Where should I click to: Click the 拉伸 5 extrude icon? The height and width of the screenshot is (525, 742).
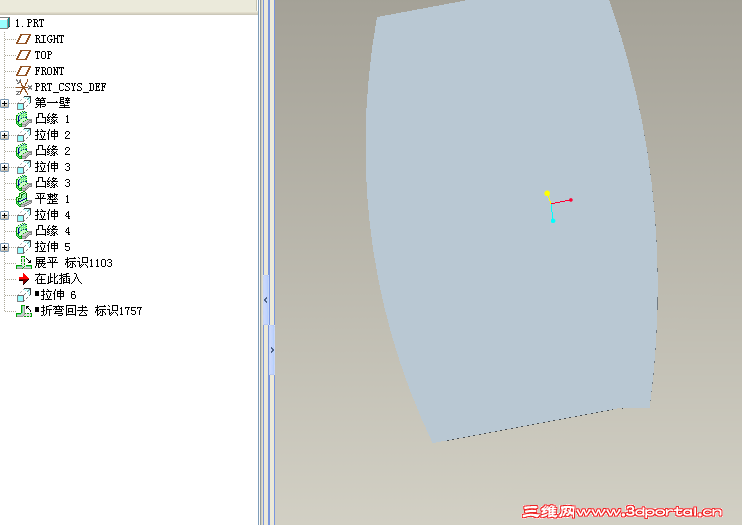(x=24, y=247)
